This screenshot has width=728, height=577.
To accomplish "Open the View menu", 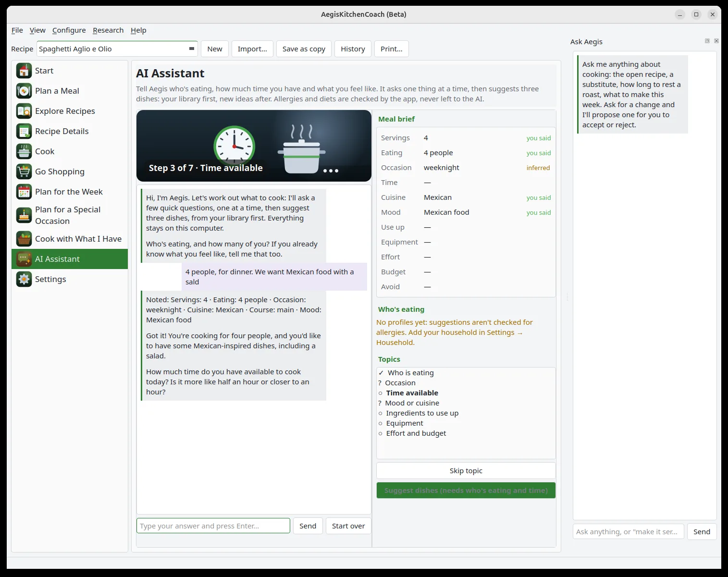I will tap(37, 30).
